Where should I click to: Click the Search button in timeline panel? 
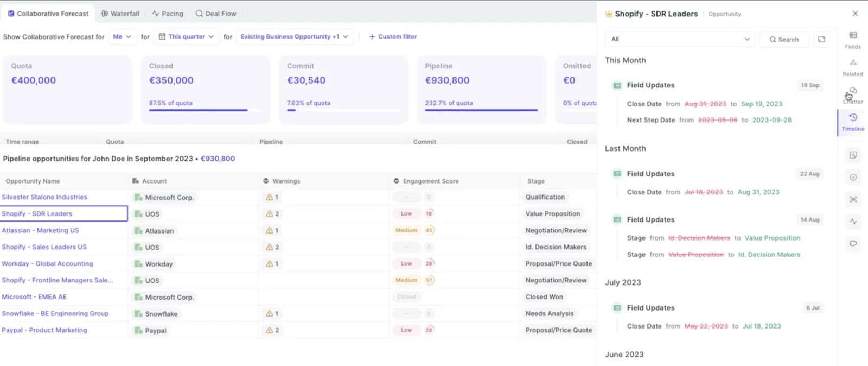click(784, 39)
